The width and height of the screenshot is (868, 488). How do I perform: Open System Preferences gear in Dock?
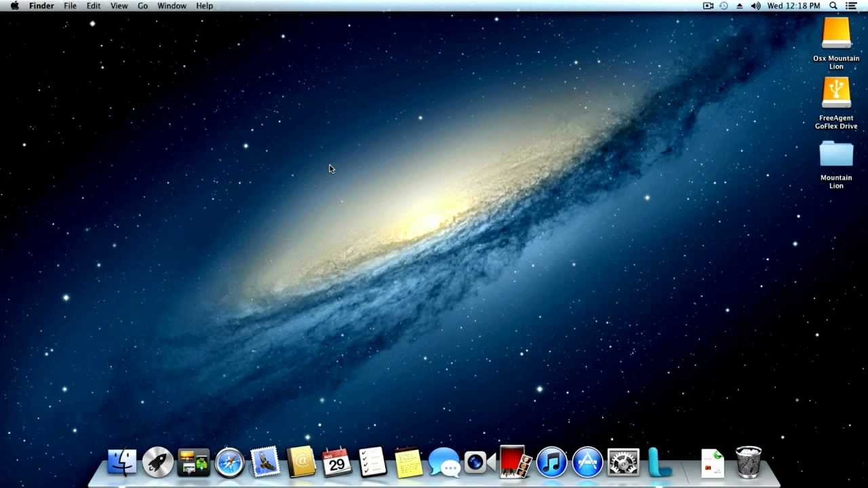(623, 463)
